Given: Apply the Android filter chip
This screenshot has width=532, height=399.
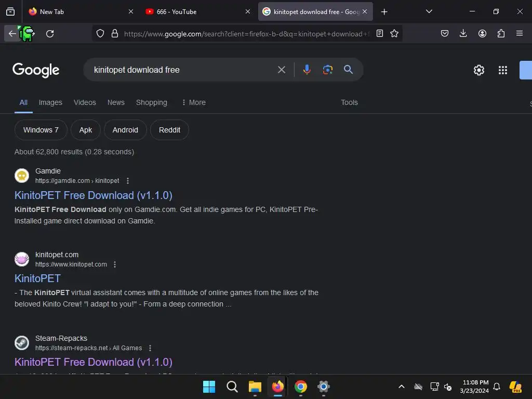Looking at the screenshot, I should 125,130.
